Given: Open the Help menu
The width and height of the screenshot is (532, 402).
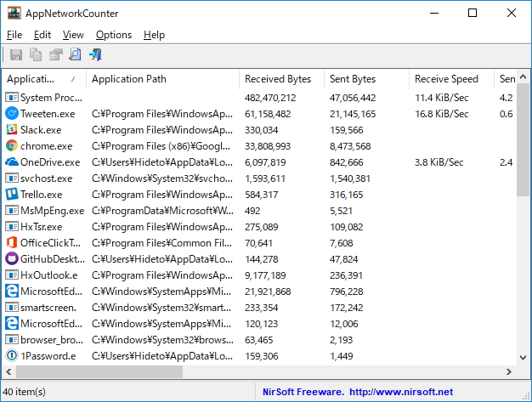Looking at the screenshot, I should [154, 35].
